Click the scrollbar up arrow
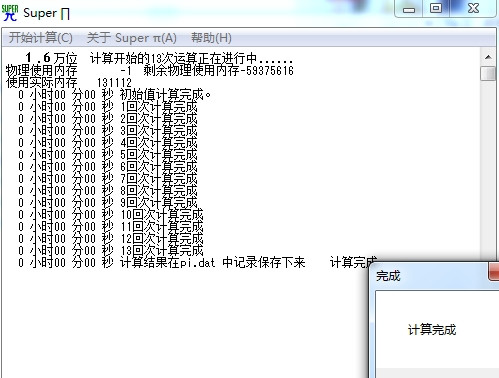The image size is (499, 378). (x=488, y=57)
